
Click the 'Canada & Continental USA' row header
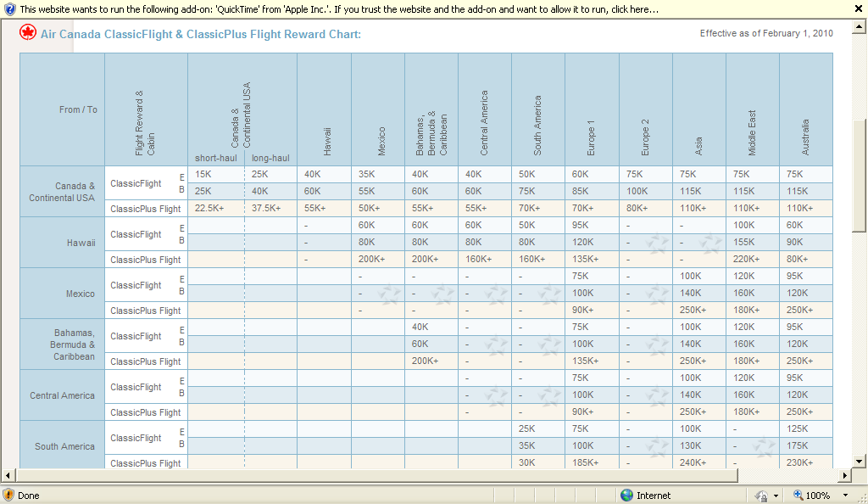[x=62, y=192]
